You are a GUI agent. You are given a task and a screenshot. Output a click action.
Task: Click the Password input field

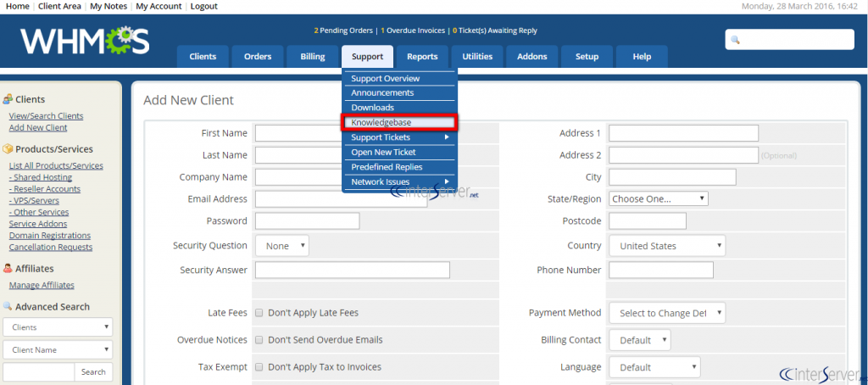point(307,221)
